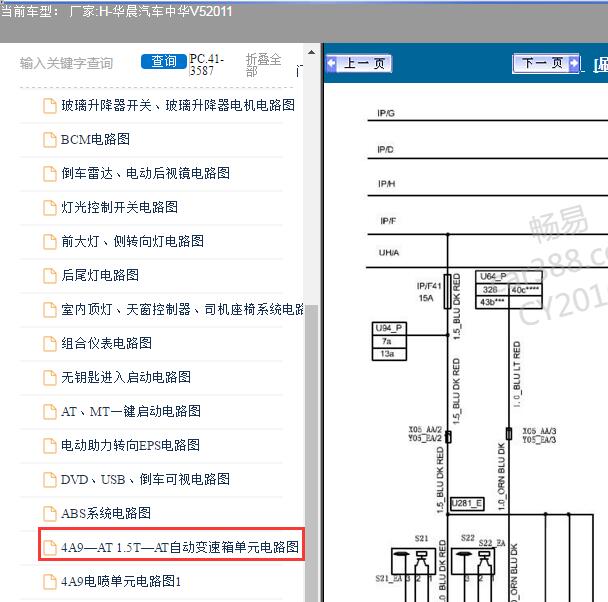Click the 查询 search button
Screen dimensions: 608x602
click(164, 61)
